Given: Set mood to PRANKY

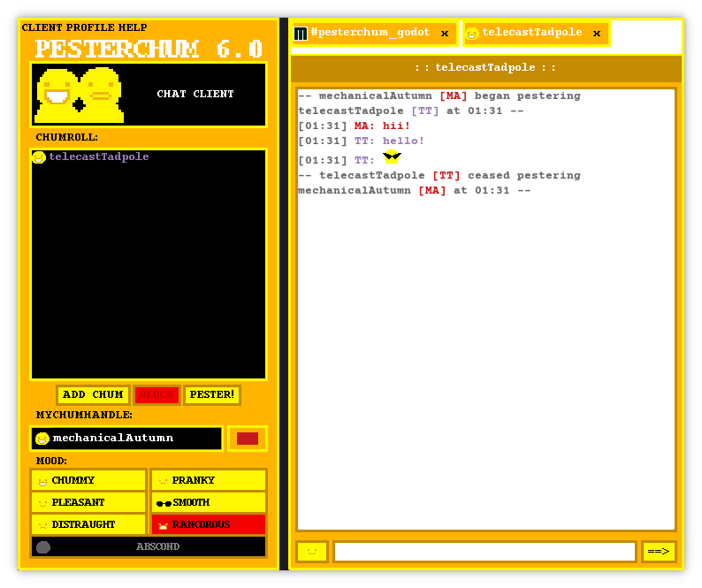Looking at the screenshot, I should [208, 480].
